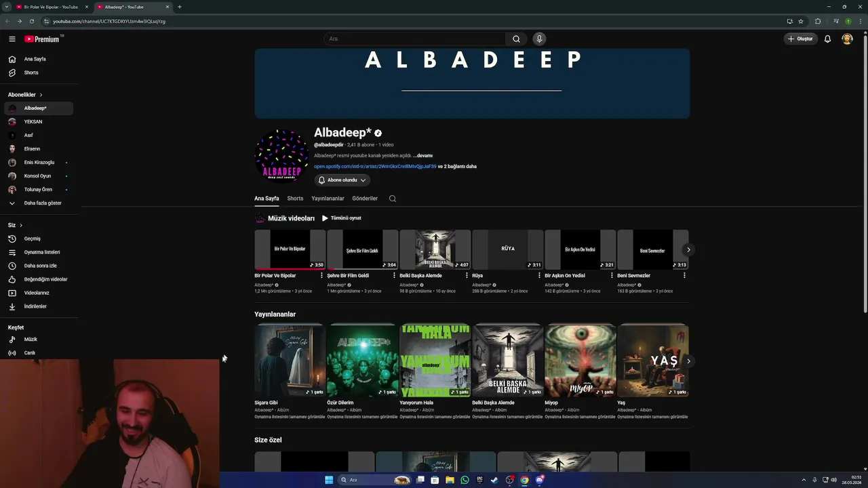Switch to Bir Polar Ve Bipolar browser tab

[50, 7]
